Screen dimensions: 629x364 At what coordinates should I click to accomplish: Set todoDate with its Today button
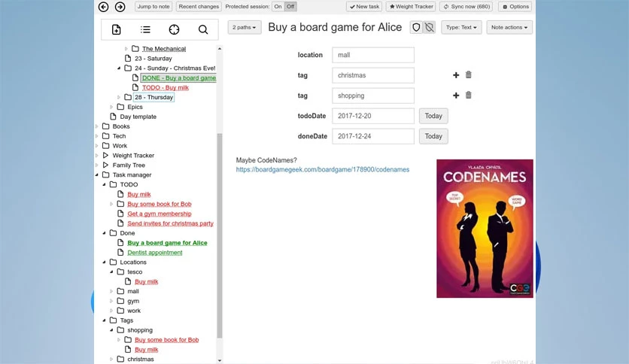click(433, 116)
